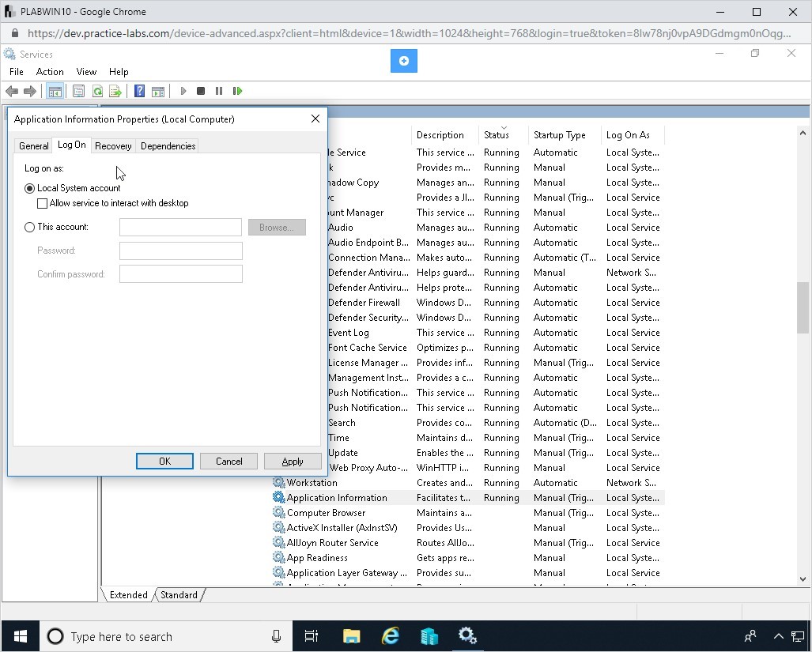Open Server Manager taskbar icon
Viewport: 812px width, 652px height.
pyautogui.click(x=429, y=636)
